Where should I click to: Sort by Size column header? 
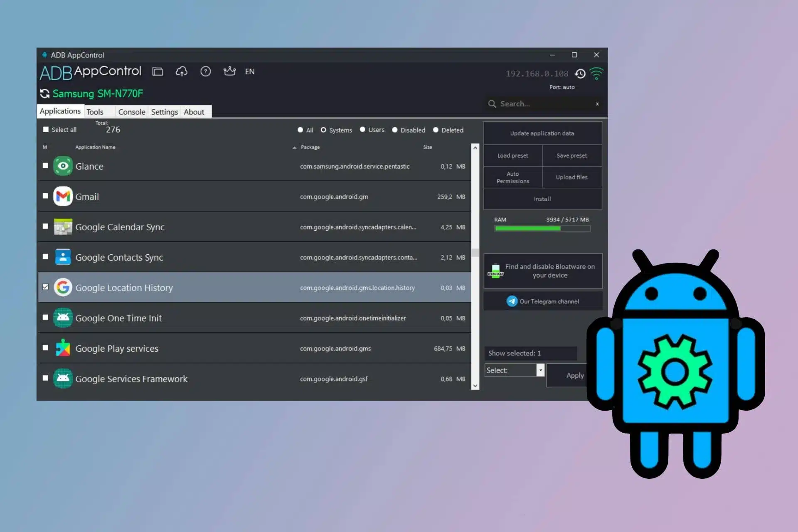427,147
